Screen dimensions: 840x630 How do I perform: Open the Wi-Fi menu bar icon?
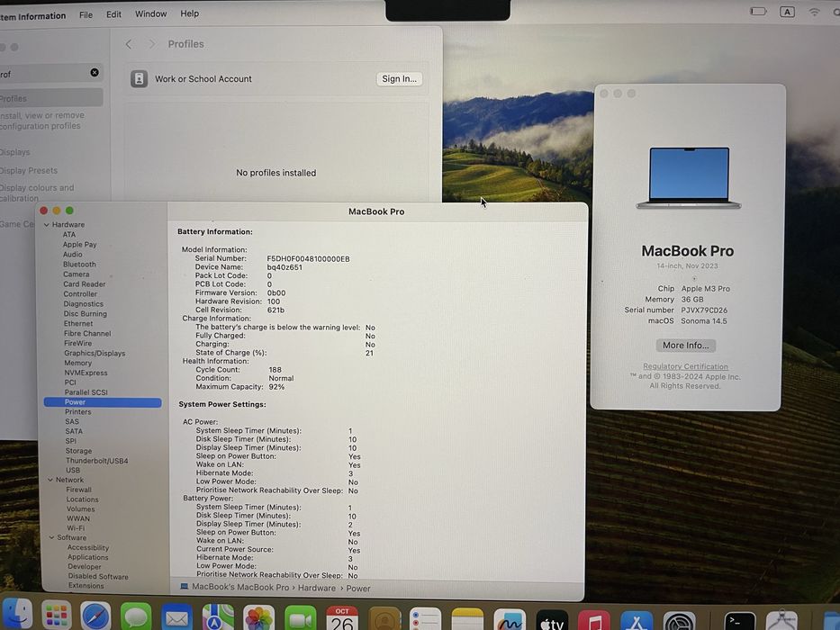[814, 12]
